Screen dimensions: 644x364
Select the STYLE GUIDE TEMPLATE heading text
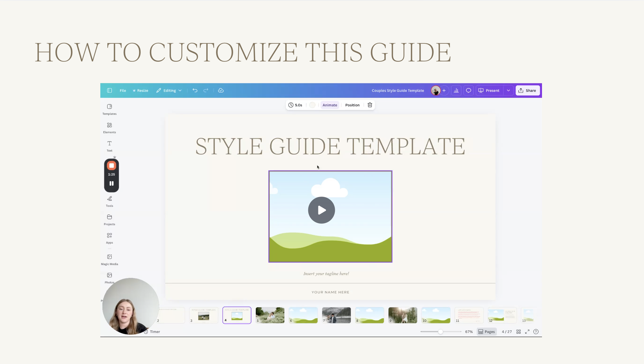tap(330, 146)
